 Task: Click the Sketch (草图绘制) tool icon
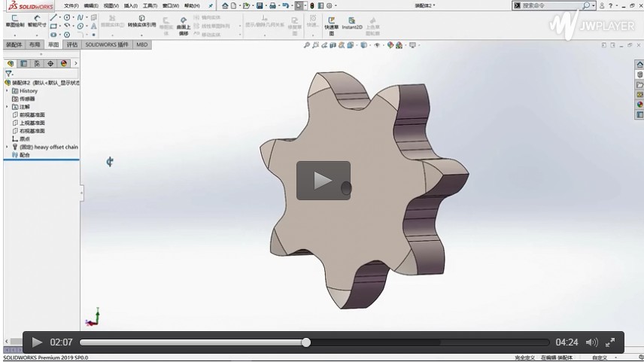point(14,20)
